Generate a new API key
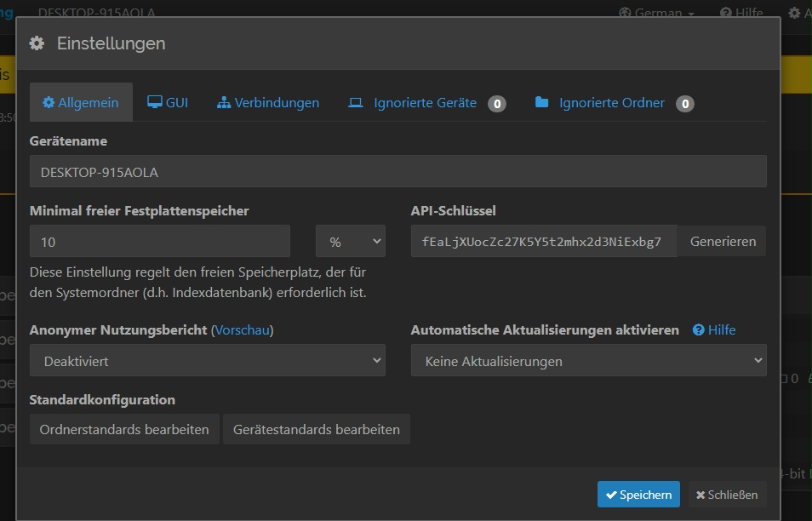The image size is (812, 521). 723,241
